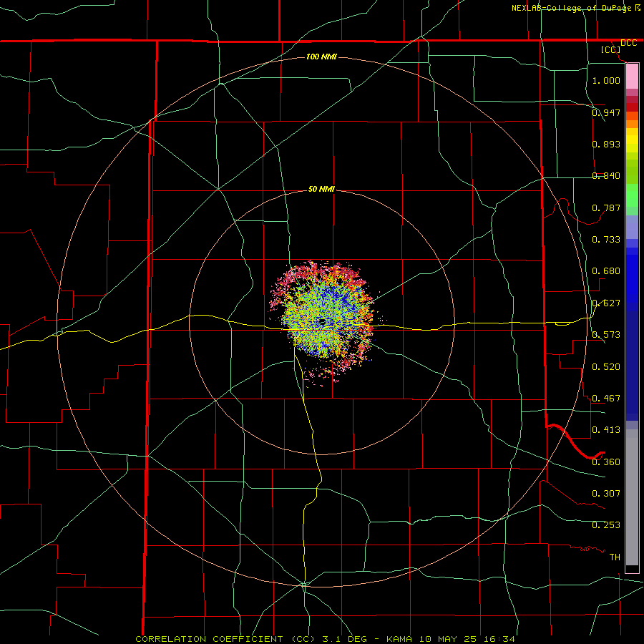Click the 0.947 legend value
The image size is (644, 644).
click(x=606, y=112)
